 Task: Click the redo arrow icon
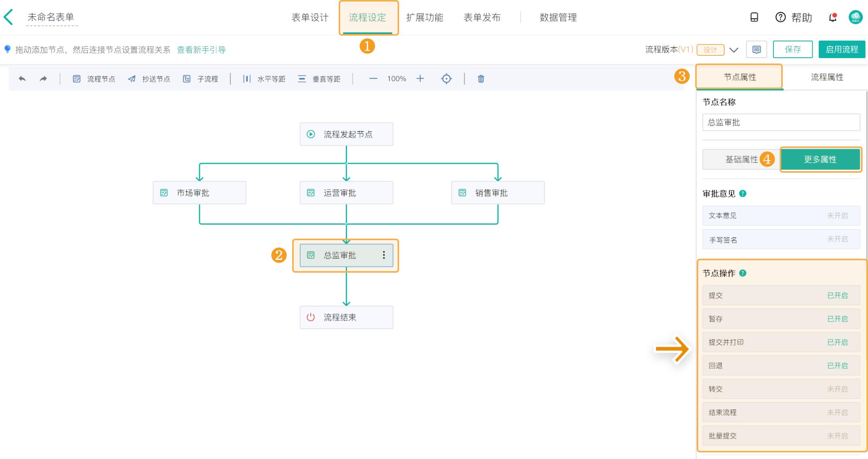[43, 79]
